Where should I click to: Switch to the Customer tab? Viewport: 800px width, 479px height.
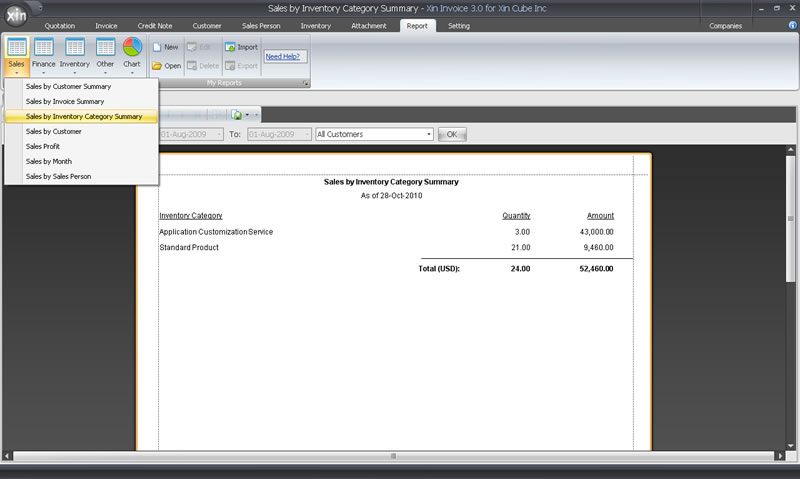click(207, 26)
